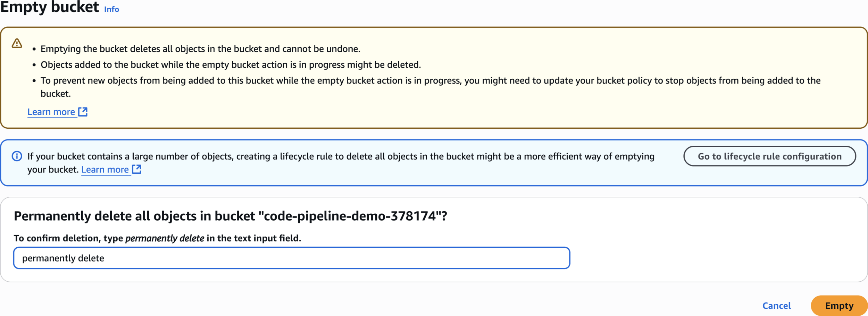Open Learn more in lifecycle info box

tap(105, 170)
